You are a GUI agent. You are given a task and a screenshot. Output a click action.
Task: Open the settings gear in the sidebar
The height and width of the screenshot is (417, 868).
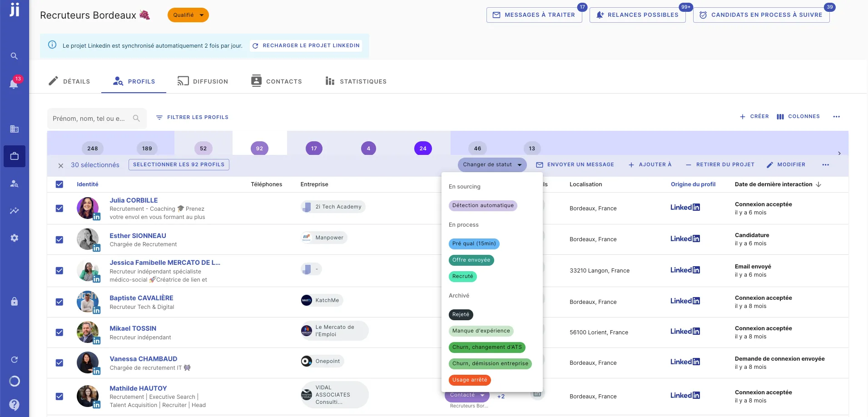click(14, 238)
